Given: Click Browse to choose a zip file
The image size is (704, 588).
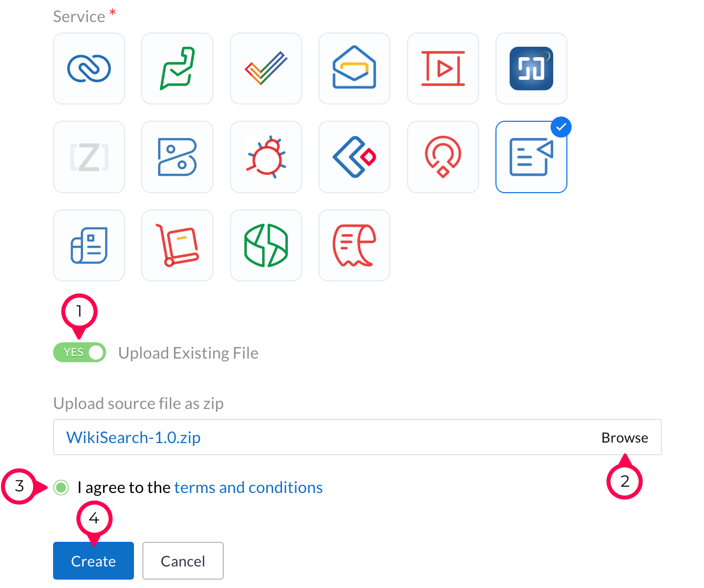Looking at the screenshot, I should [x=624, y=438].
